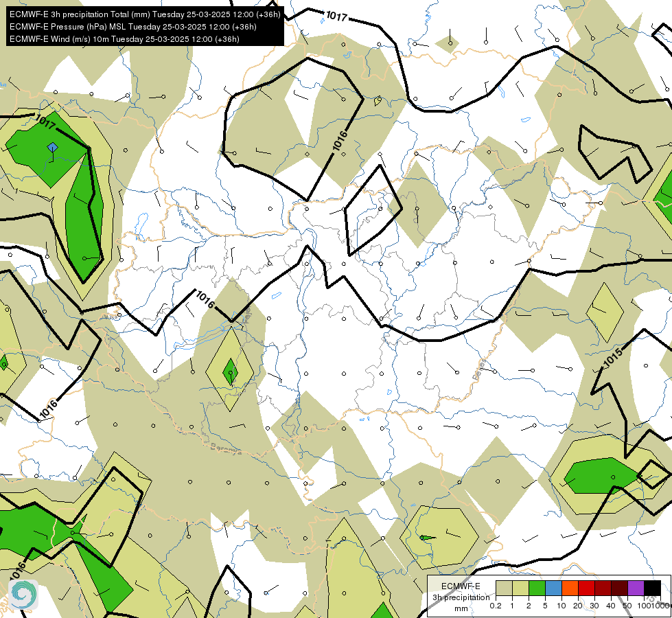Viewport: 672px width, 618px height.
Task: Click the black 100–1000 mm legend swatch
Action: (652, 588)
